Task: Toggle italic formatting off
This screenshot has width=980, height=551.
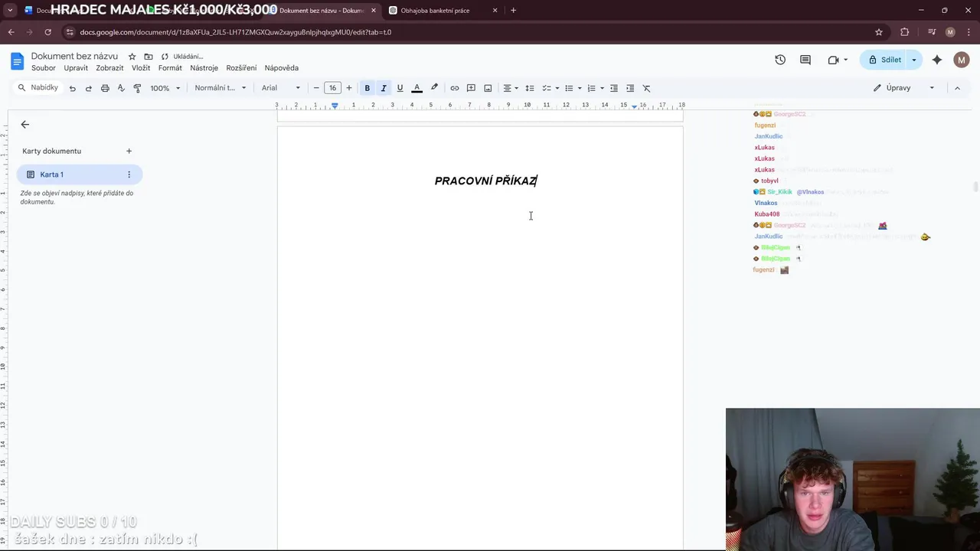Action: (384, 88)
